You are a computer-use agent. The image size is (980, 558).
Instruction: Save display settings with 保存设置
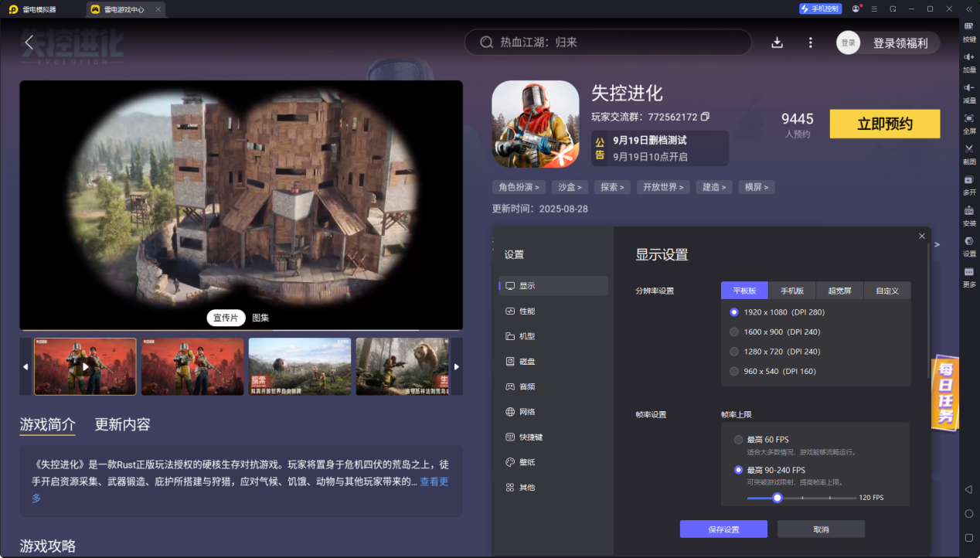723,529
